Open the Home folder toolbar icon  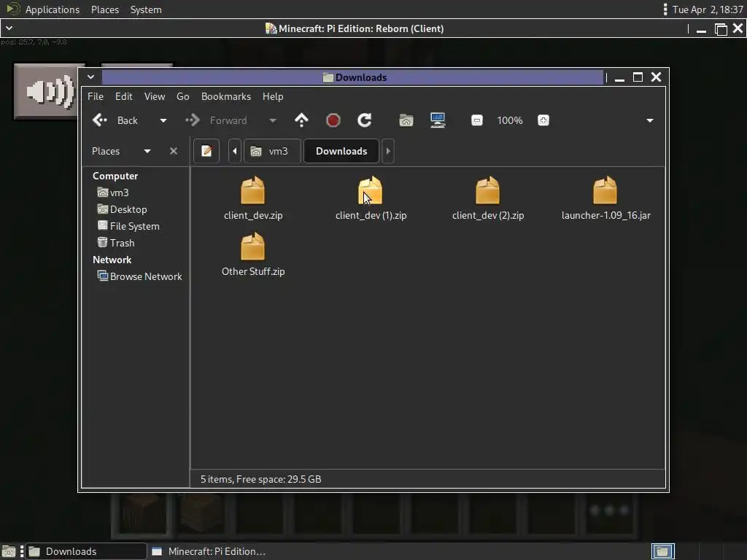click(406, 120)
